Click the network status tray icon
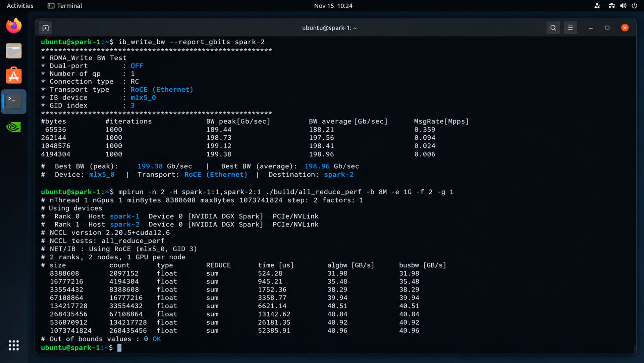Image resolution: width=644 pixels, height=363 pixels. coord(611,6)
